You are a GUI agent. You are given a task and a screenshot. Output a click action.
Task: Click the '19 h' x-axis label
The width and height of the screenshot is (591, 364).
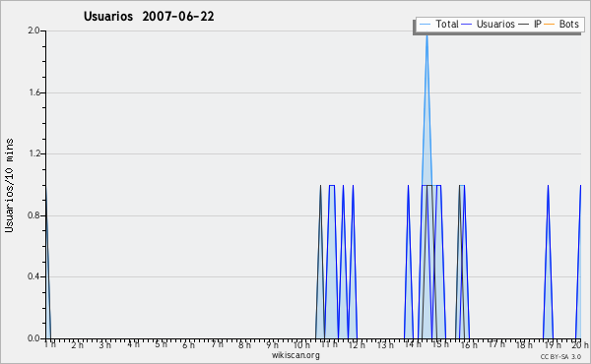(553, 344)
